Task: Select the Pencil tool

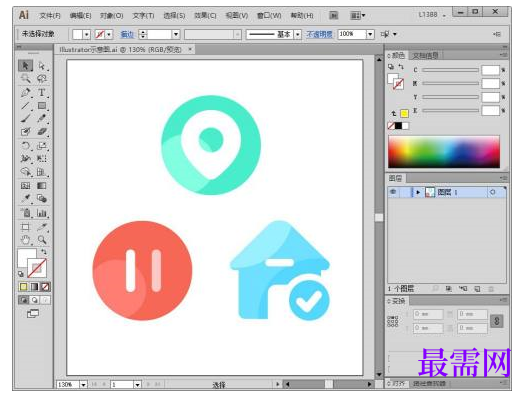Action: (42, 118)
